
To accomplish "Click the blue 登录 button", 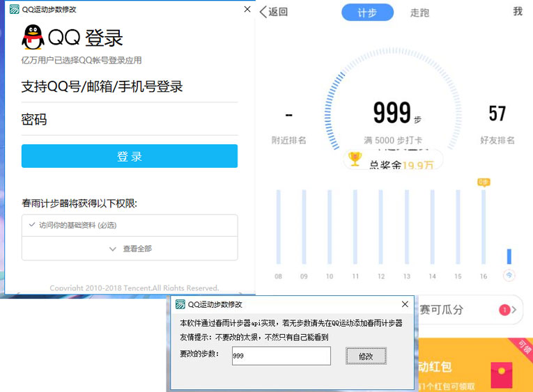I will pyautogui.click(x=130, y=156).
